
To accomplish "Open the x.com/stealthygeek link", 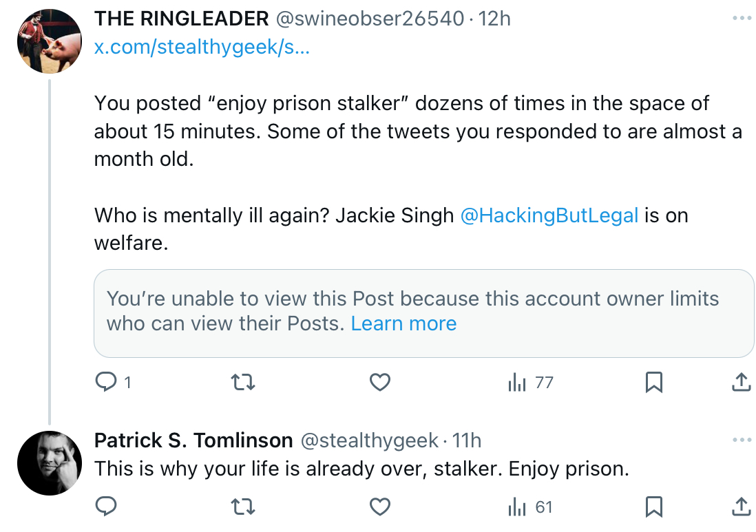I will click(x=202, y=47).
